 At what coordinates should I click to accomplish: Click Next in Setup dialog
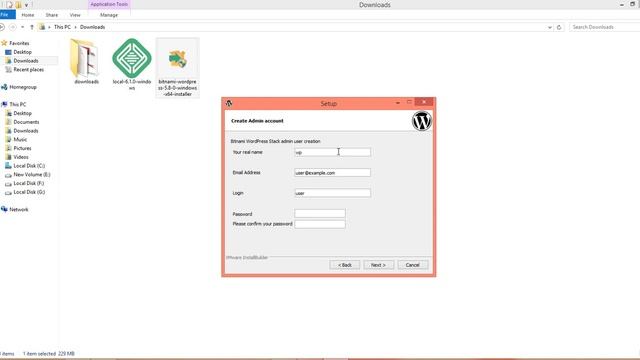pos(378,265)
